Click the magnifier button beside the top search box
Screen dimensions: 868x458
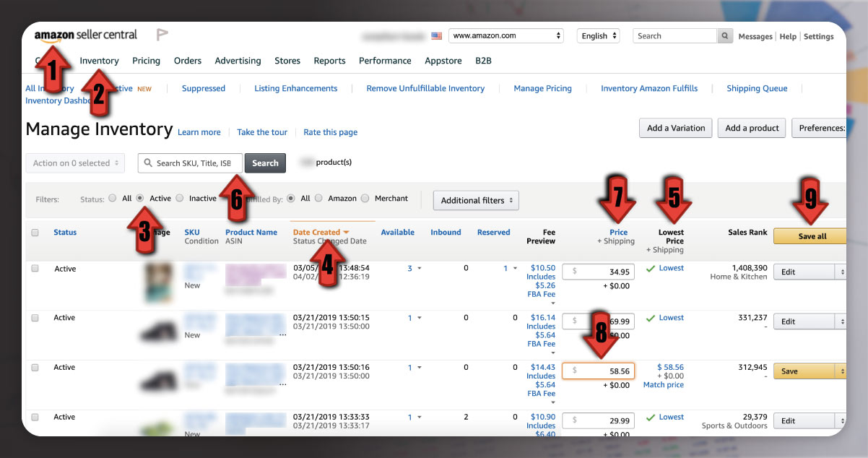(726, 35)
